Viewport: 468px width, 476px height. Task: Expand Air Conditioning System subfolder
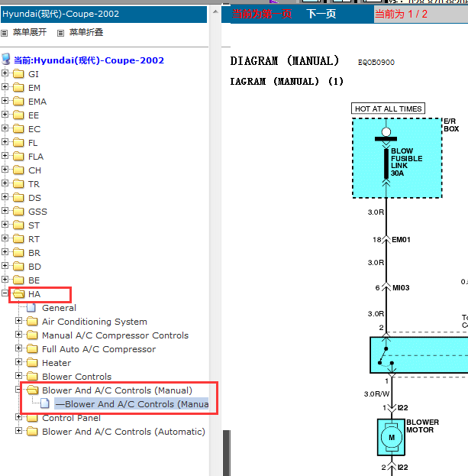pyautogui.click(x=19, y=321)
